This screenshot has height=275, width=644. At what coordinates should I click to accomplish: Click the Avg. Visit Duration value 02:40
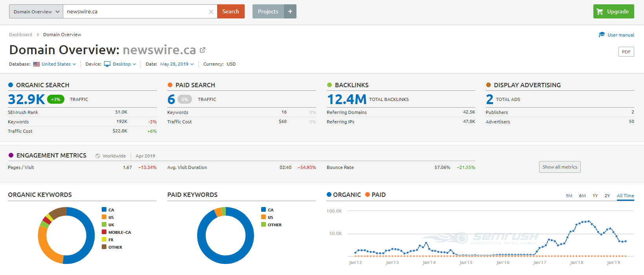[x=285, y=167]
